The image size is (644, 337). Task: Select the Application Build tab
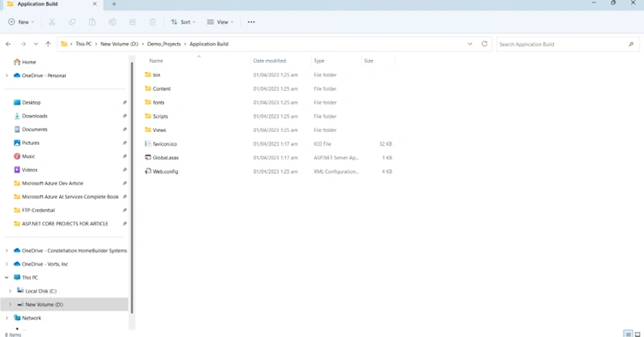51,4
